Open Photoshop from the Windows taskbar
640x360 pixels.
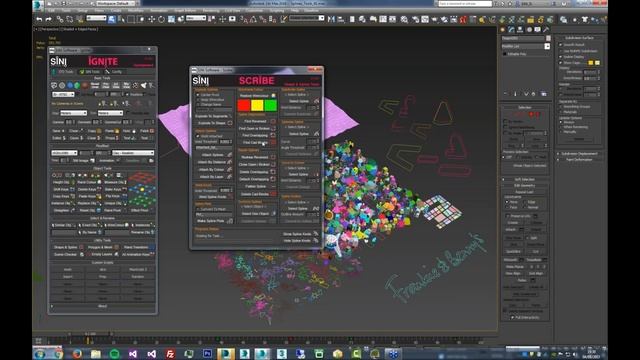[x=207, y=354]
